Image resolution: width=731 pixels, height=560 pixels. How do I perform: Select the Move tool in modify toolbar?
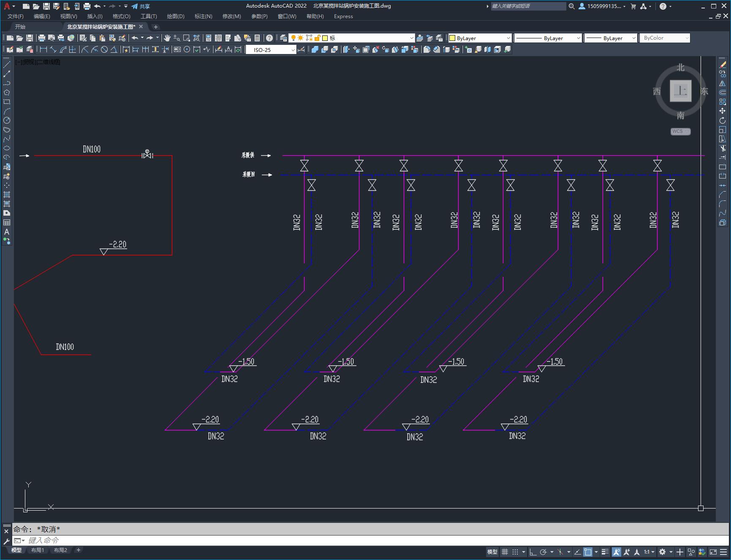click(x=723, y=111)
